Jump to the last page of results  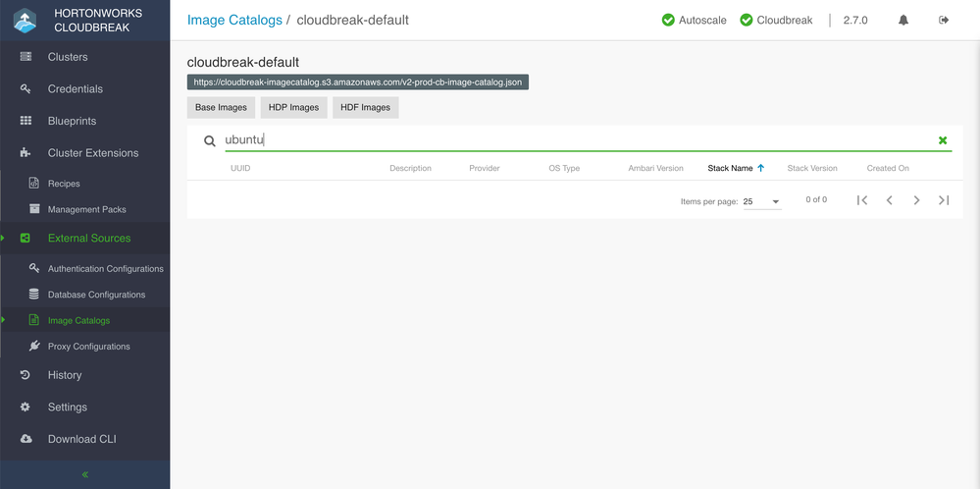[x=944, y=200]
